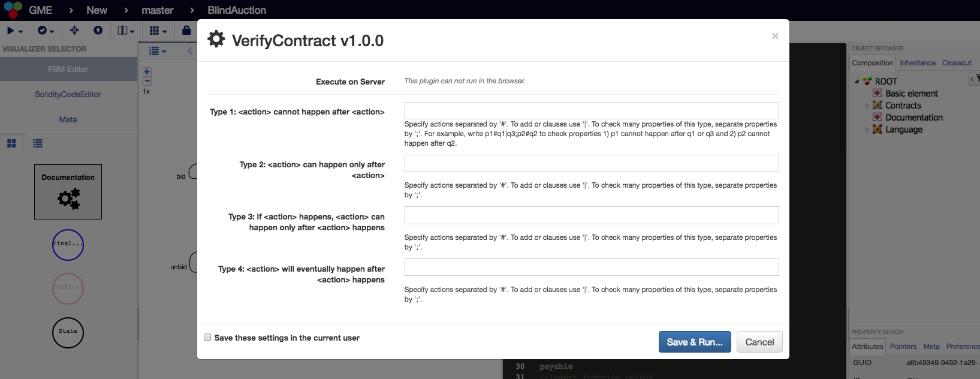Click the 1x zoom level label

(x=146, y=91)
